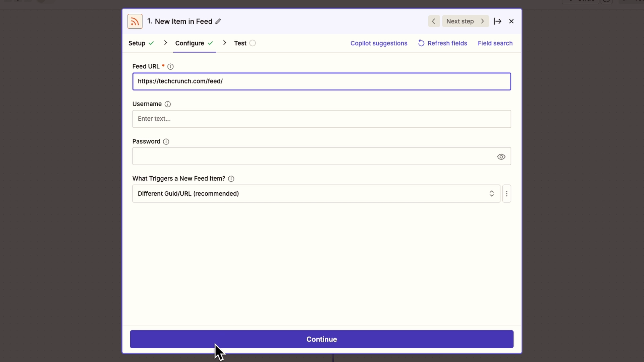Viewport: 644px width, 362px height.
Task: Click the Refresh fields icon
Action: 422,43
